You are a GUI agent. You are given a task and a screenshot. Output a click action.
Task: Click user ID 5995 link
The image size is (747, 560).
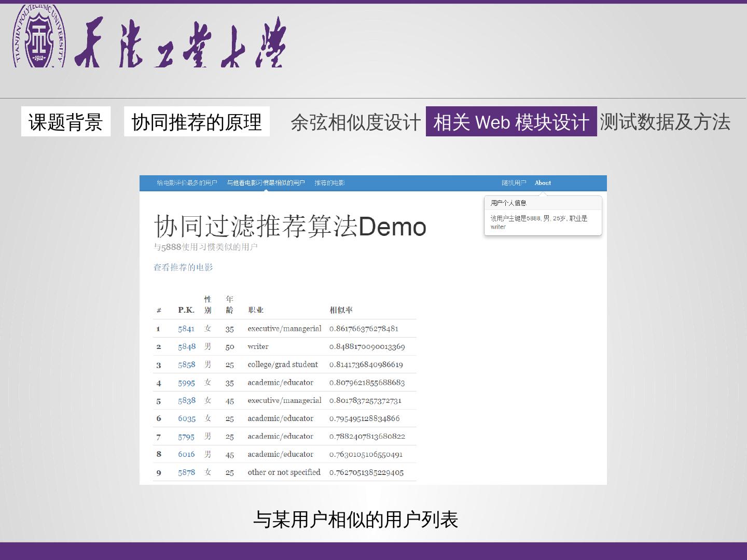[187, 383]
